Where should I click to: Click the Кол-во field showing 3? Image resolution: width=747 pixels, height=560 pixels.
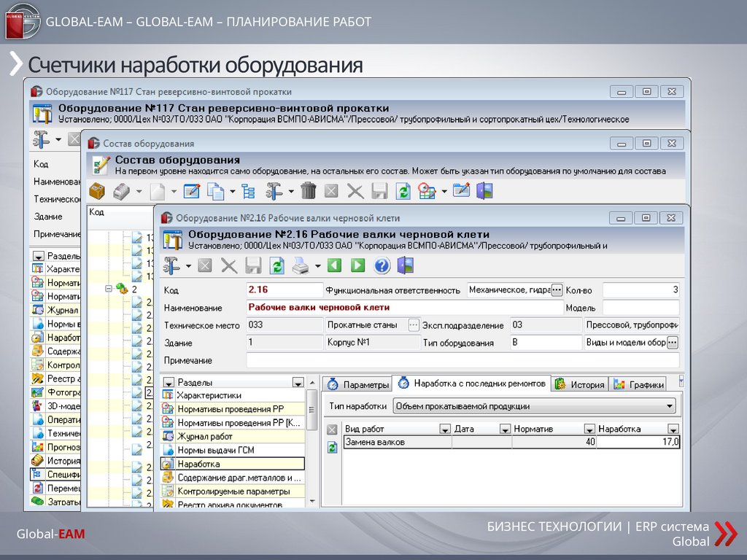(640, 289)
